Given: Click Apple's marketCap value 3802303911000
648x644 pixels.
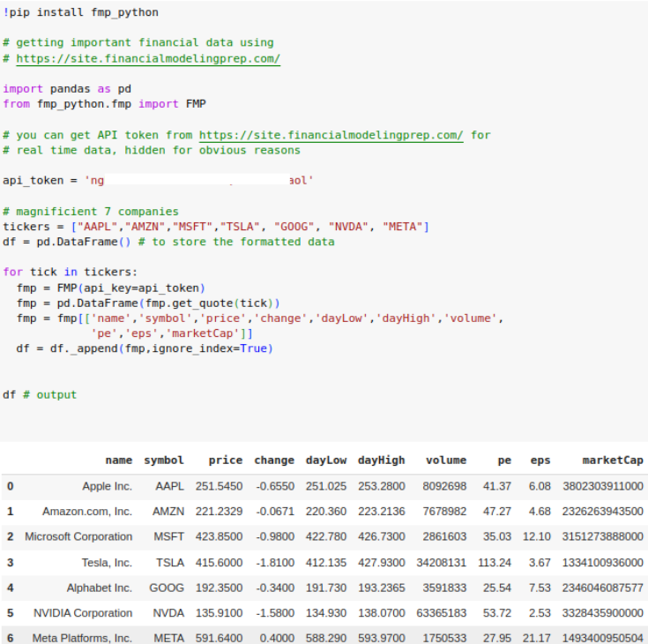Looking at the screenshot, I should point(603,486).
